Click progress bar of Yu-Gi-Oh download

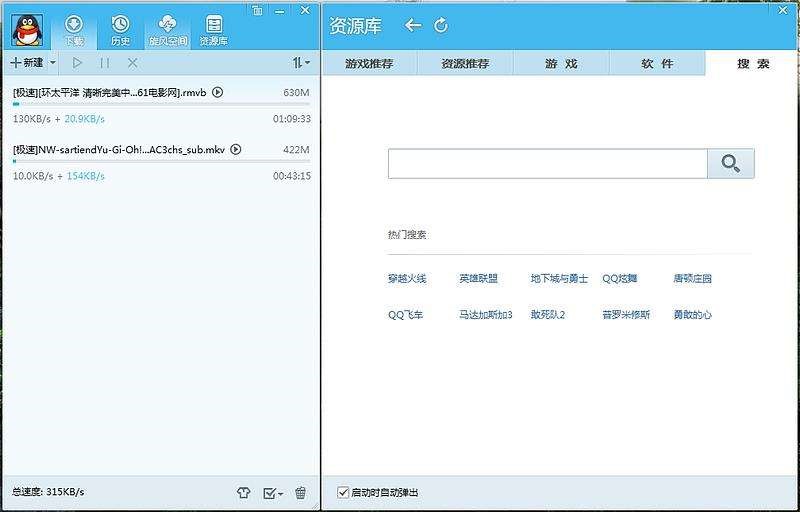pos(161,161)
